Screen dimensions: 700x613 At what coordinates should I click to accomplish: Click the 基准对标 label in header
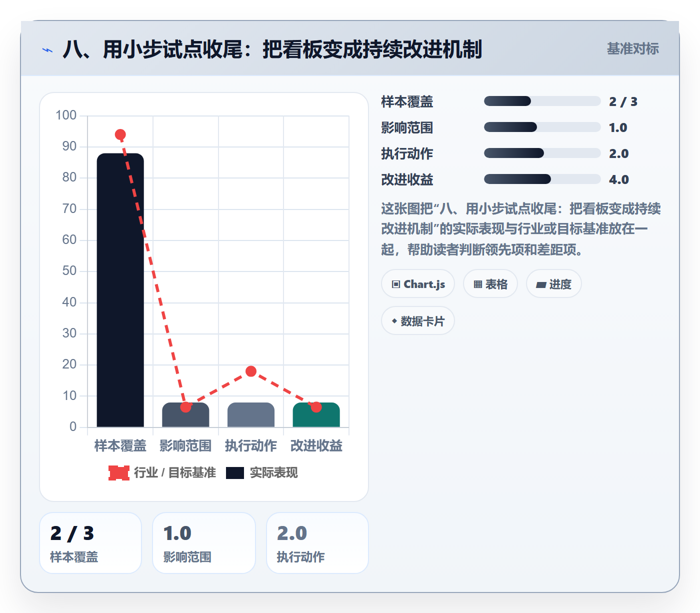pos(632,49)
